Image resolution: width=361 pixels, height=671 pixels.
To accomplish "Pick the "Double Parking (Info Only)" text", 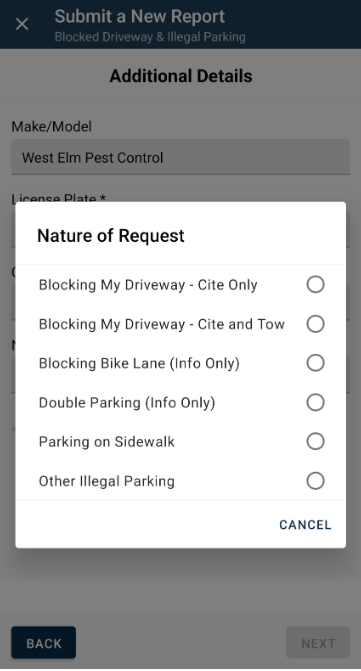I will (x=127, y=403).
